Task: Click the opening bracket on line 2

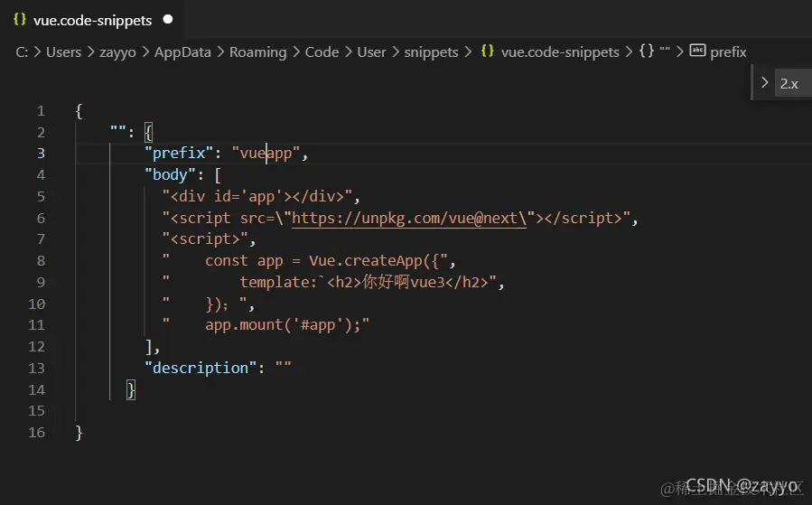Action: (x=149, y=132)
